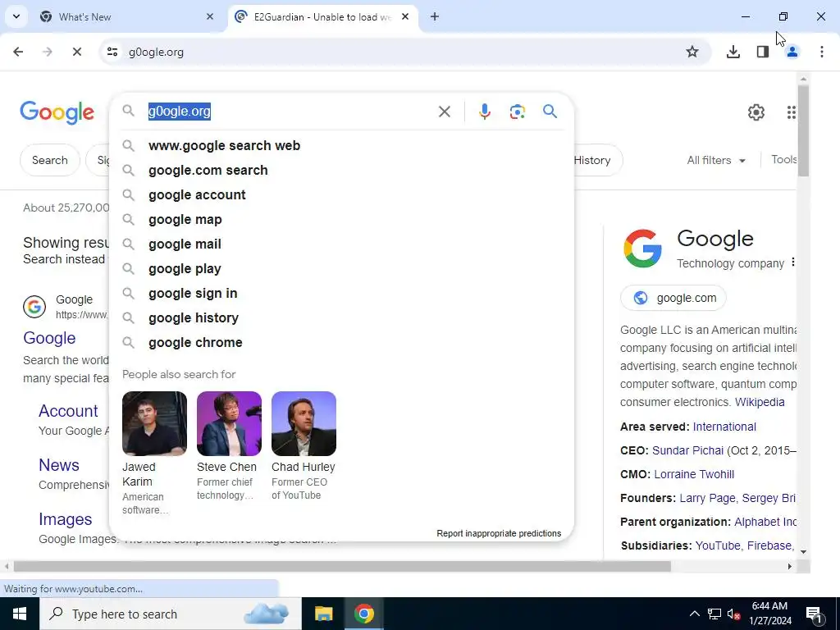Open the YouTube subsidiary link
The image size is (840, 630).
click(719, 546)
